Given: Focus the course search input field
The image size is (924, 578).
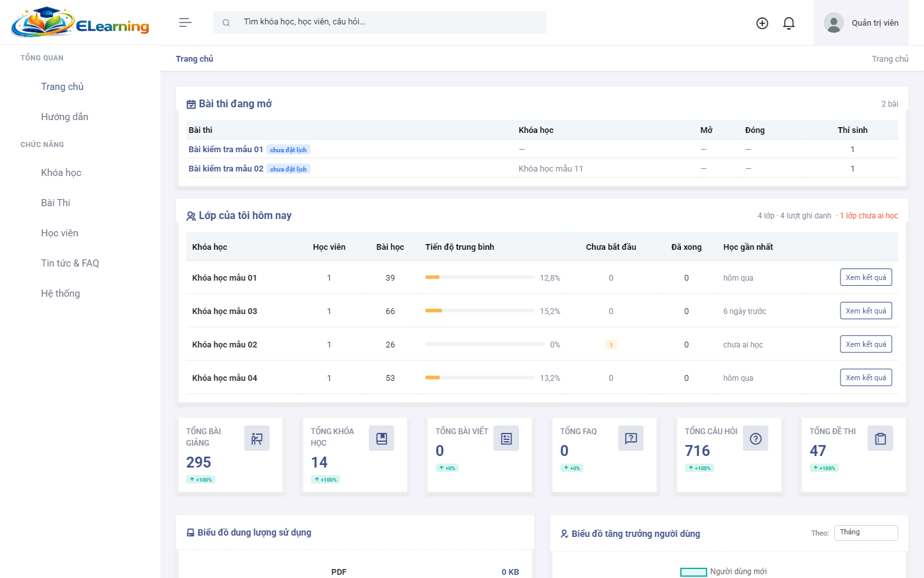Looking at the screenshot, I should (x=380, y=22).
